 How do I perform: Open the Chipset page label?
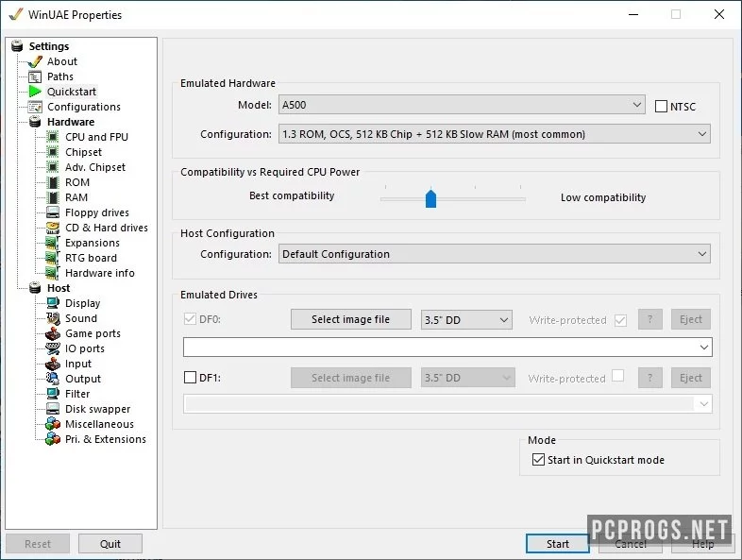(x=83, y=152)
